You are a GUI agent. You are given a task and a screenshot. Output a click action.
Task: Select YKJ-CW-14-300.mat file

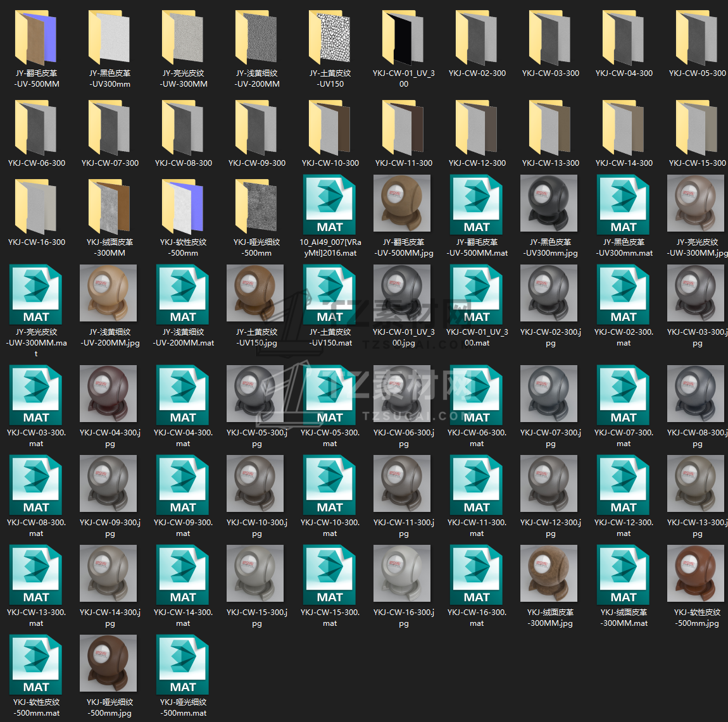(x=183, y=575)
